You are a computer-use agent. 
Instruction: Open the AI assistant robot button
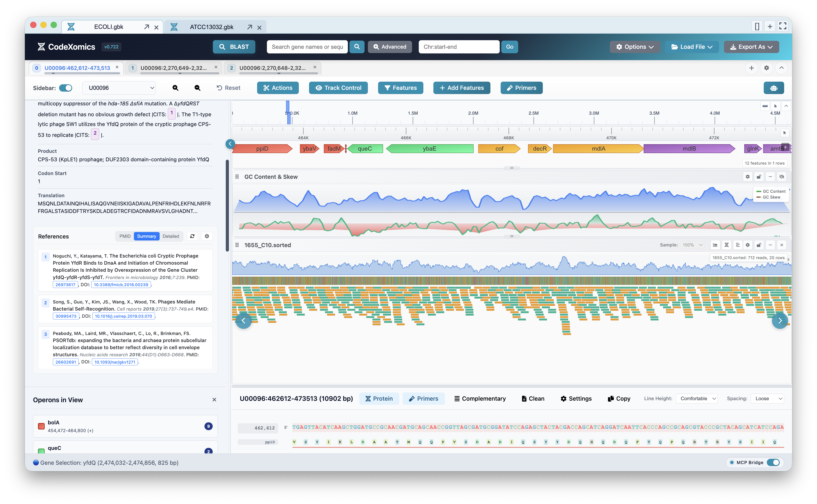(774, 88)
